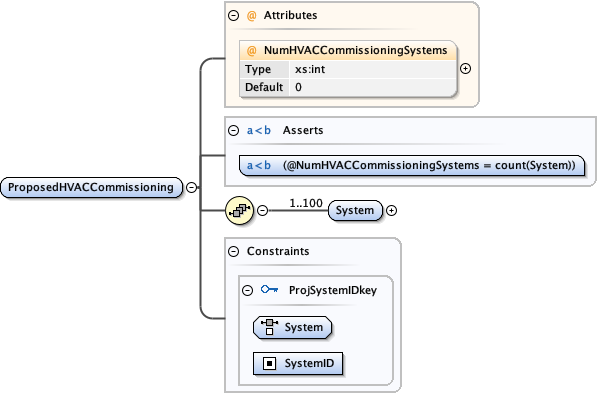
Task: Click the Type label cell
Action: pos(265,69)
